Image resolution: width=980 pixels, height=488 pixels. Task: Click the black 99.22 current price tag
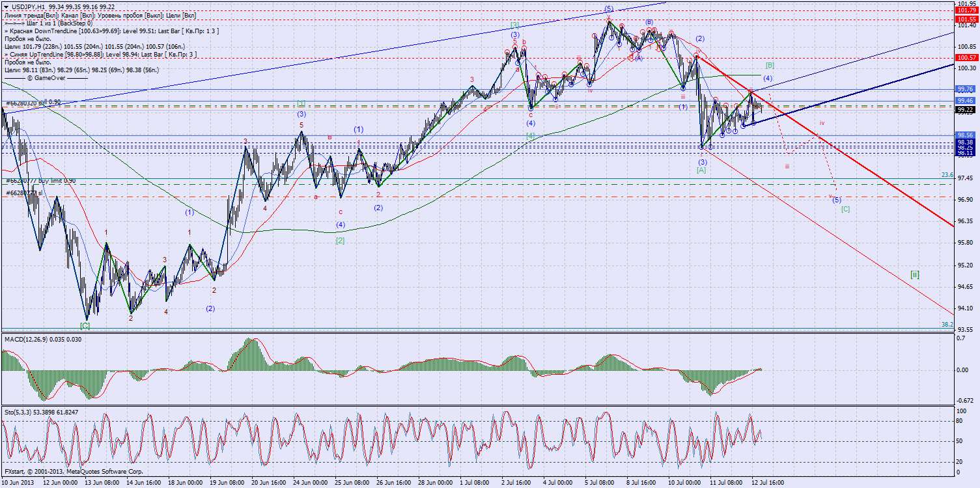click(964, 110)
